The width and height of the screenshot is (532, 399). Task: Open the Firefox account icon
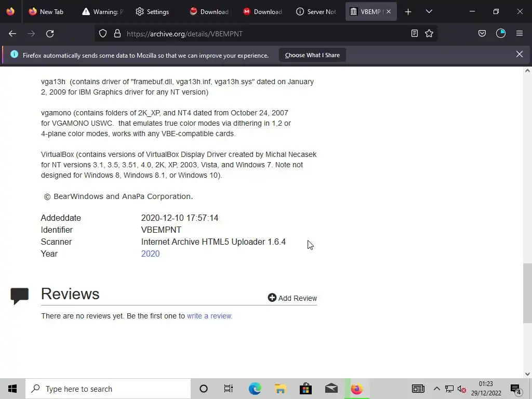(x=501, y=33)
